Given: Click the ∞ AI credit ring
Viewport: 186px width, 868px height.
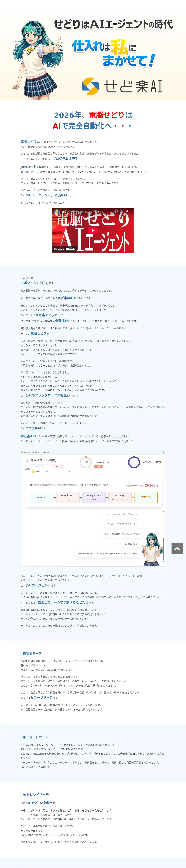Looking at the screenshot, I should [x=134, y=462].
